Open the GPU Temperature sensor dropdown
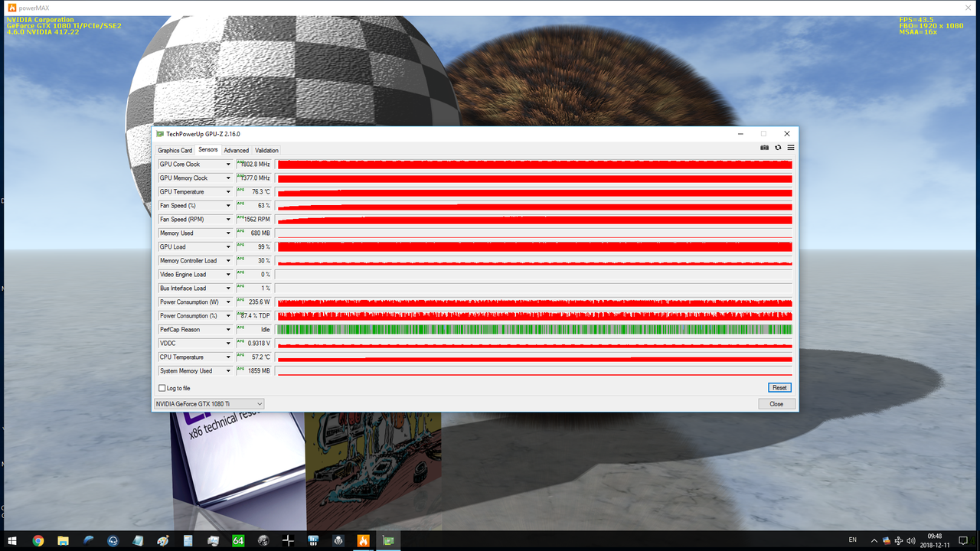980x551 pixels. click(x=228, y=192)
